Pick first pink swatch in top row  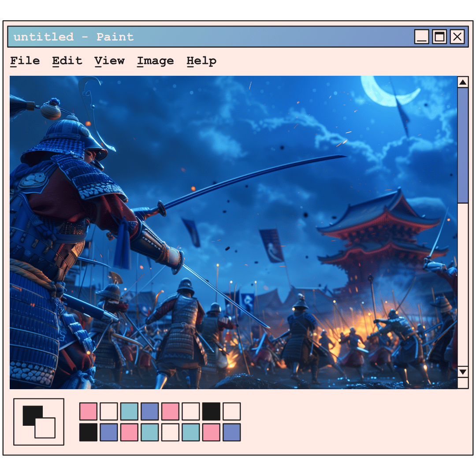[x=88, y=411]
